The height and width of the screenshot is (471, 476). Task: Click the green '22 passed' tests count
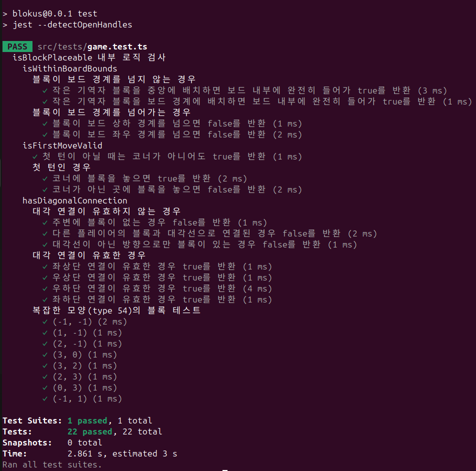tap(90, 431)
